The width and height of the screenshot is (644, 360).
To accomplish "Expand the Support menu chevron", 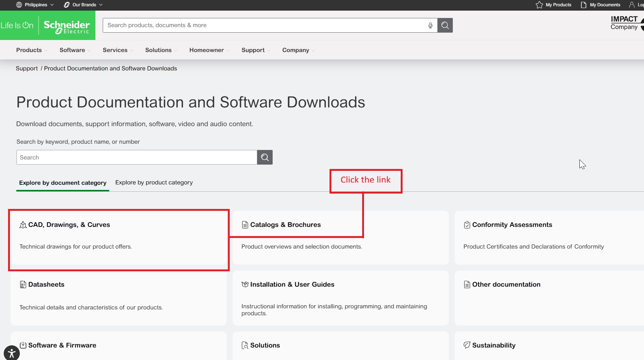I will coord(268,51).
